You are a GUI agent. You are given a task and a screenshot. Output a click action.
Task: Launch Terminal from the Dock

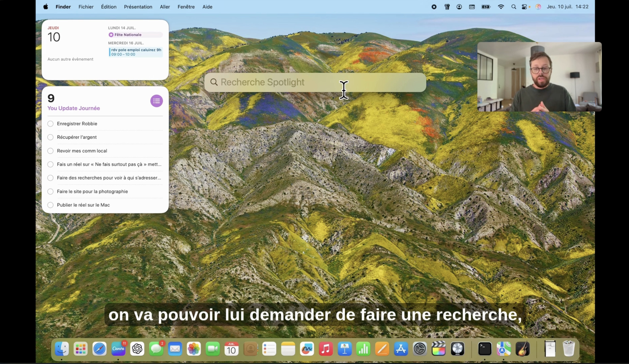pos(484,349)
